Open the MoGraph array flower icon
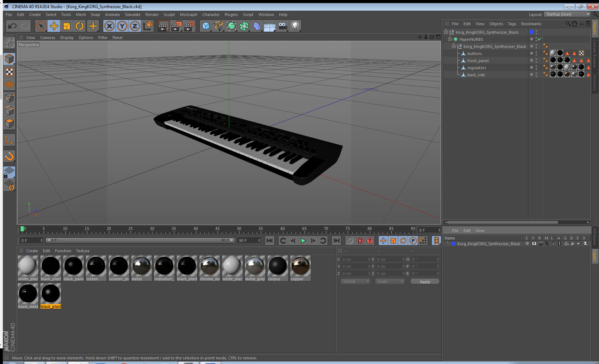The height and width of the screenshot is (364, 599). tap(244, 26)
